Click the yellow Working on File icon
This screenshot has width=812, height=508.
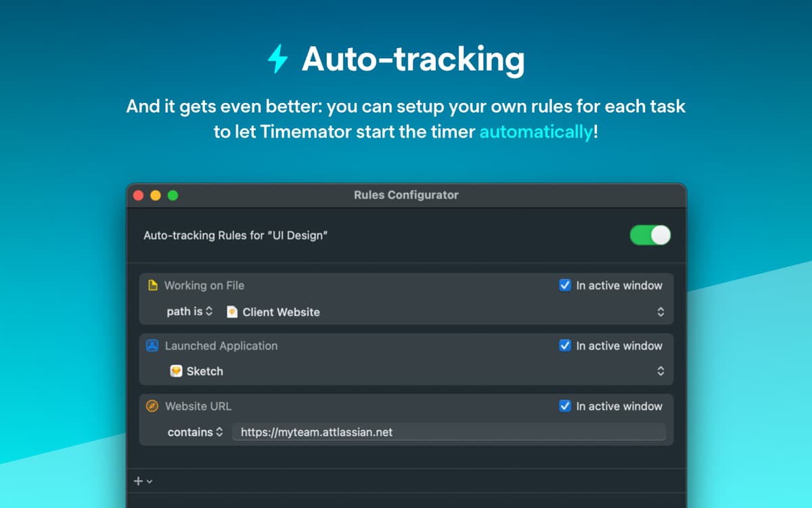(x=152, y=285)
